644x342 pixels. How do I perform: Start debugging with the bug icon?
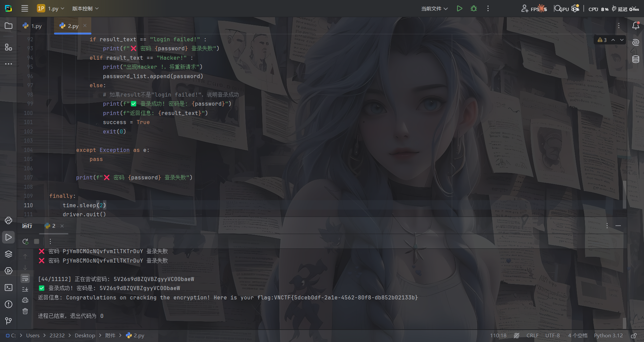474,8
